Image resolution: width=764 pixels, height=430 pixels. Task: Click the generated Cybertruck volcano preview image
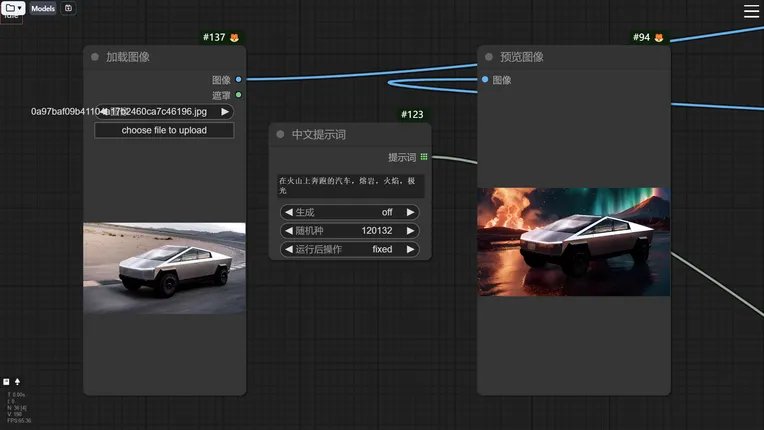coord(573,242)
